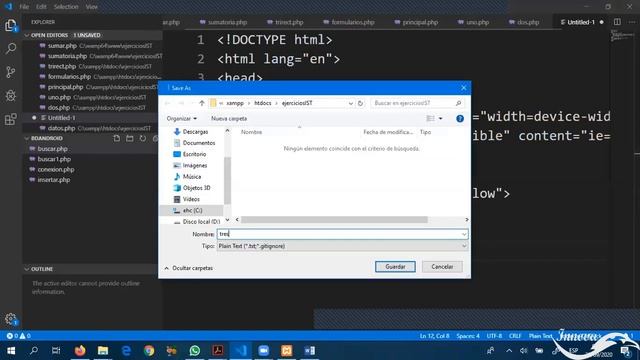Open the Selection menu

[66, 7]
